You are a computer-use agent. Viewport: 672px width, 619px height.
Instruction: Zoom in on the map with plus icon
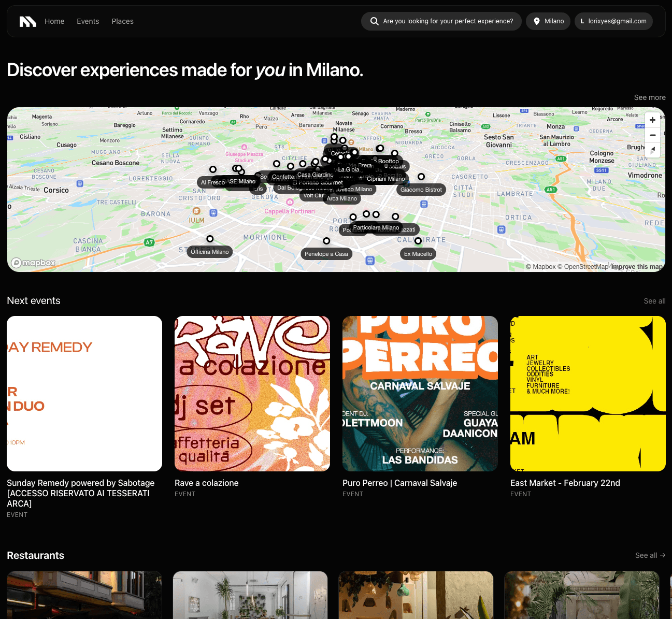tap(652, 120)
